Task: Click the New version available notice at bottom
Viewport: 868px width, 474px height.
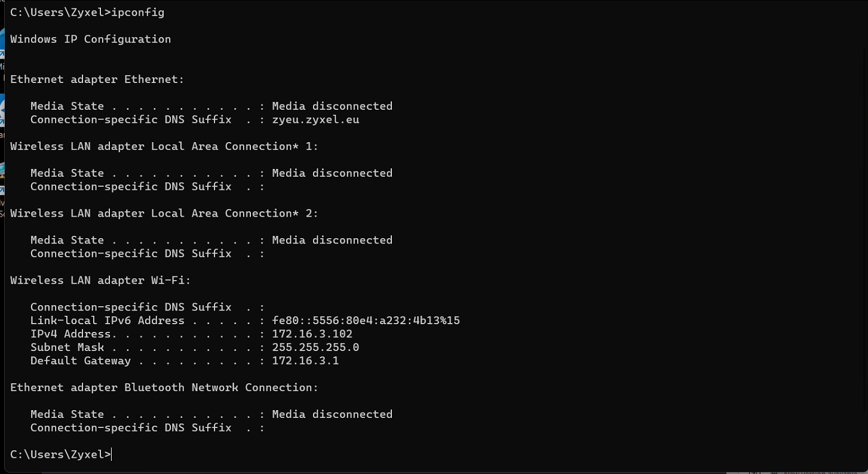Action: click(821, 472)
